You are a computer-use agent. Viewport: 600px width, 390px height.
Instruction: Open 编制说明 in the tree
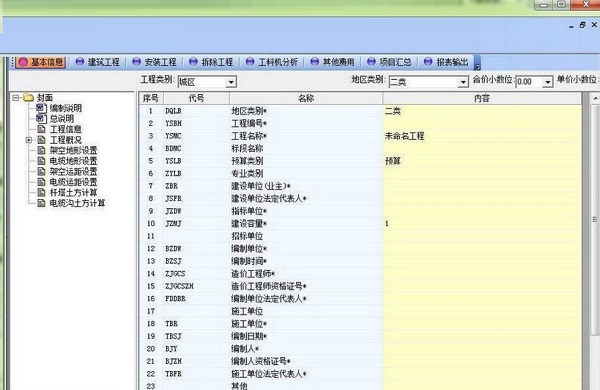[x=65, y=108]
